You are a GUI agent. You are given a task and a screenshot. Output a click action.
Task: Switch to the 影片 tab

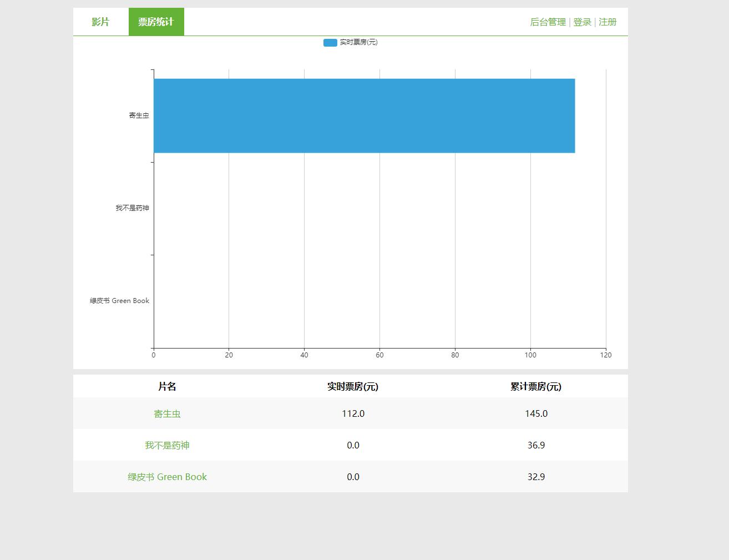[x=100, y=22]
